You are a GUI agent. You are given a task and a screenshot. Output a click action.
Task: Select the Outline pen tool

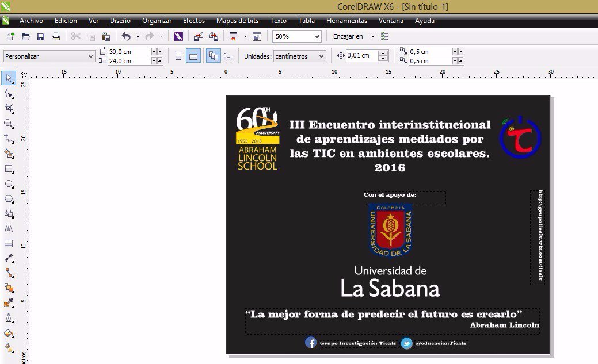(9, 318)
